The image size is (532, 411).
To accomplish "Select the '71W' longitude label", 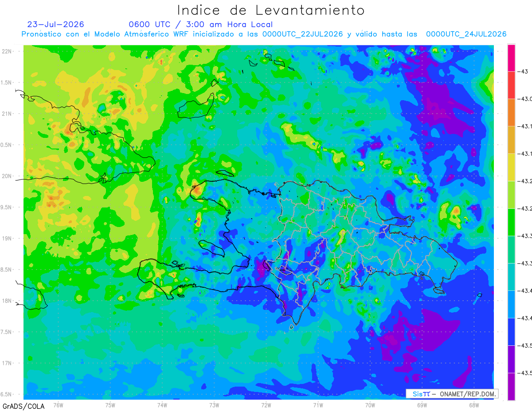I will pos(318,405).
